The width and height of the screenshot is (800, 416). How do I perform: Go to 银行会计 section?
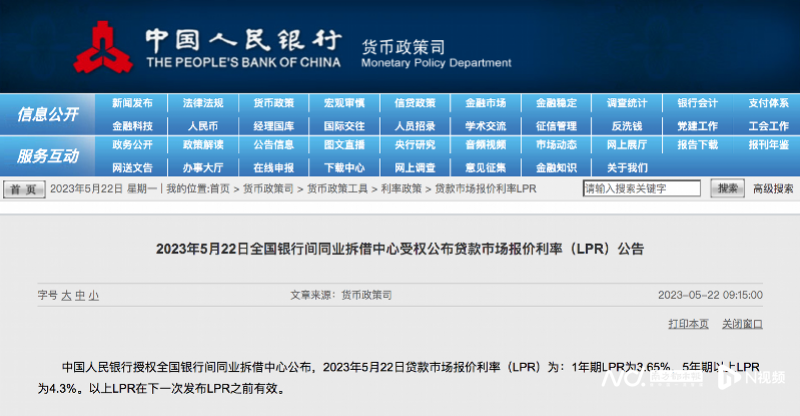[x=697, y=103]
